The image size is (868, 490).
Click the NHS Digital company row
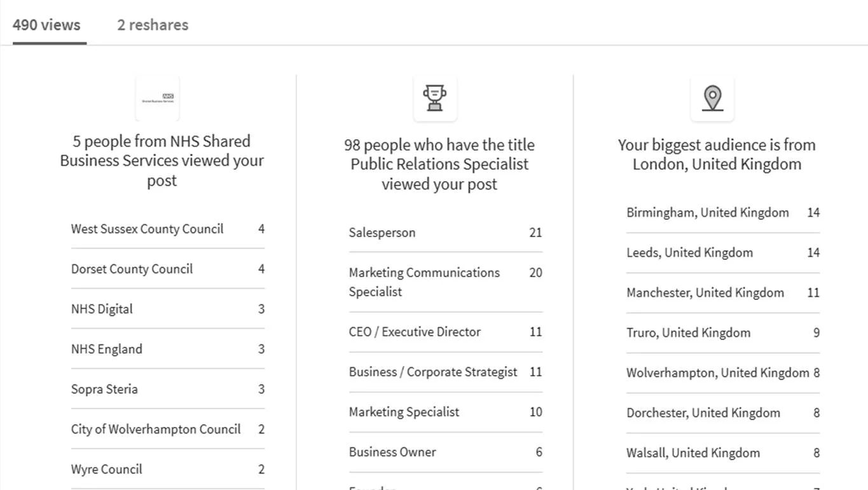tap(168, 309)
